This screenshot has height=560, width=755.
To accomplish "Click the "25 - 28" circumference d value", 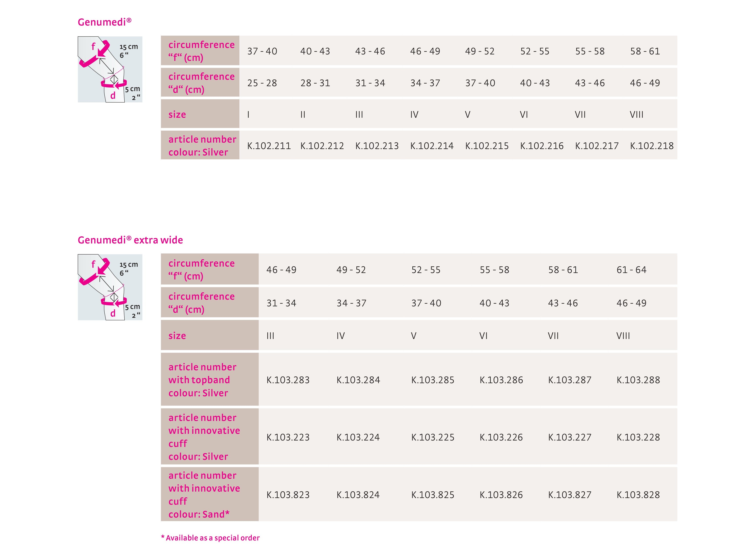I will point(262,83).
